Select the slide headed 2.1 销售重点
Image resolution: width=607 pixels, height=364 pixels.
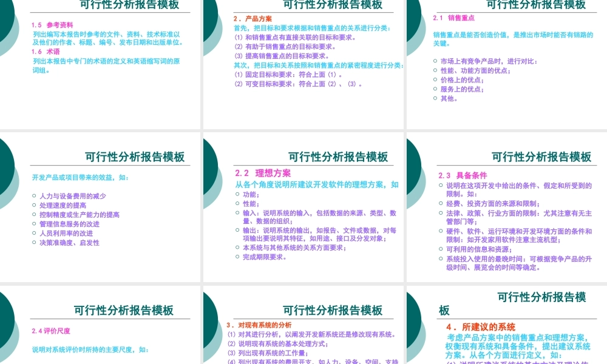tap(507, 64)
